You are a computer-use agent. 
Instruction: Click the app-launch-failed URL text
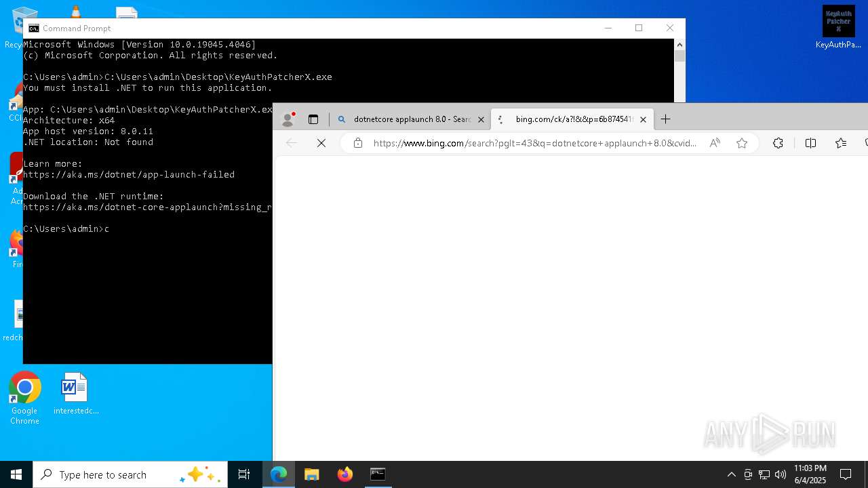pos(129,175)
